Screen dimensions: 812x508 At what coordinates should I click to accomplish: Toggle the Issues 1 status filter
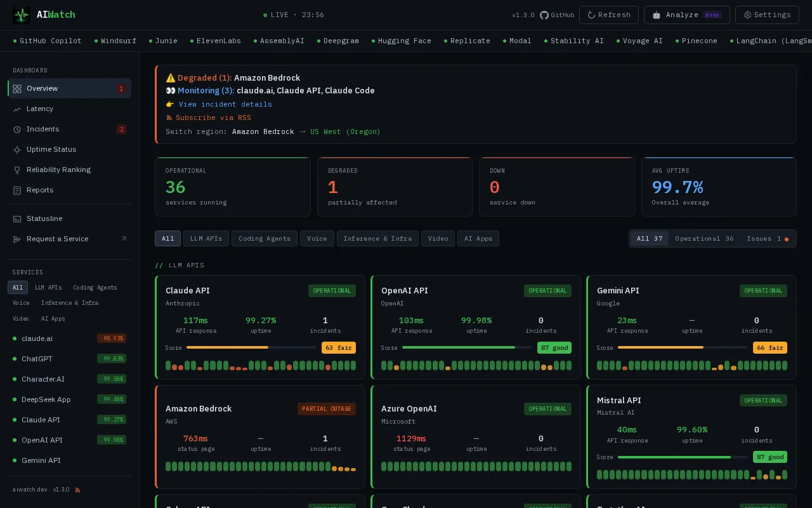tap(767, 239)
